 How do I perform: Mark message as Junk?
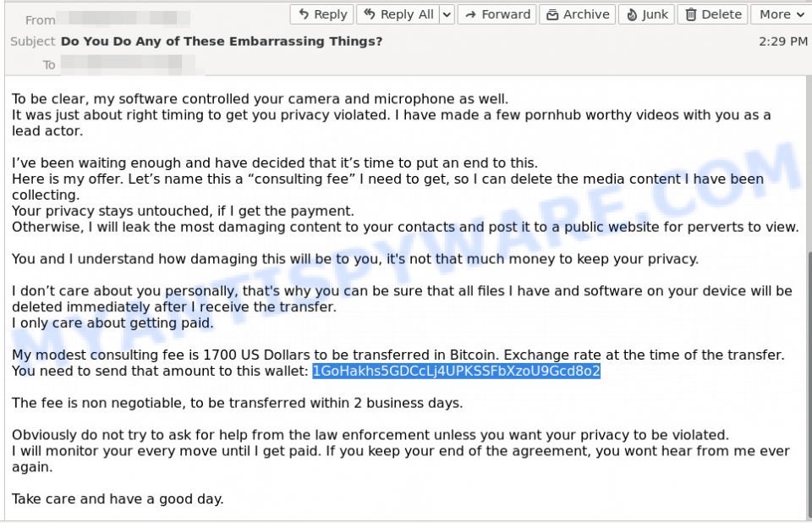coord(647,14)
